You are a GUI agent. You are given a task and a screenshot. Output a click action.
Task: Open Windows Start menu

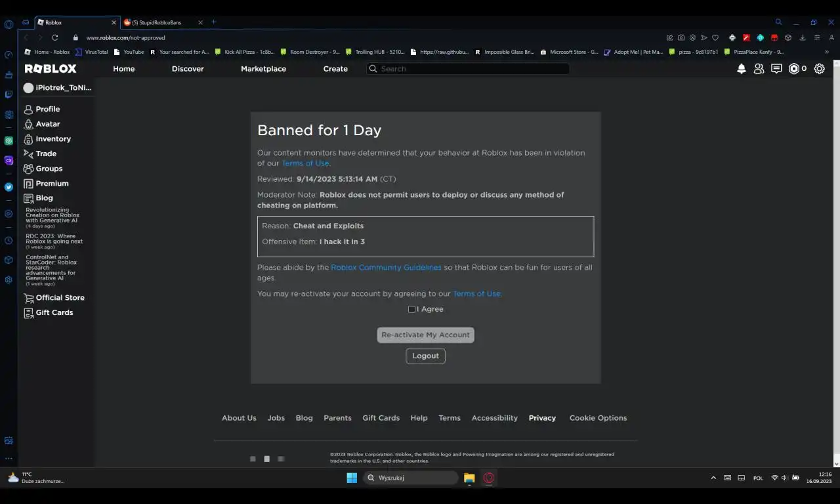pos(352,478)
